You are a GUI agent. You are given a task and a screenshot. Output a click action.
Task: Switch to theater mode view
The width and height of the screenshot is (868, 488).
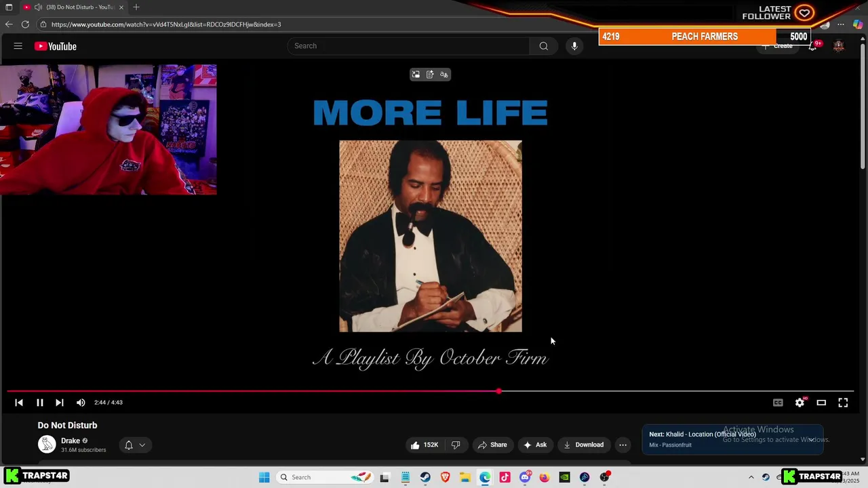click(x=821, y=403)
